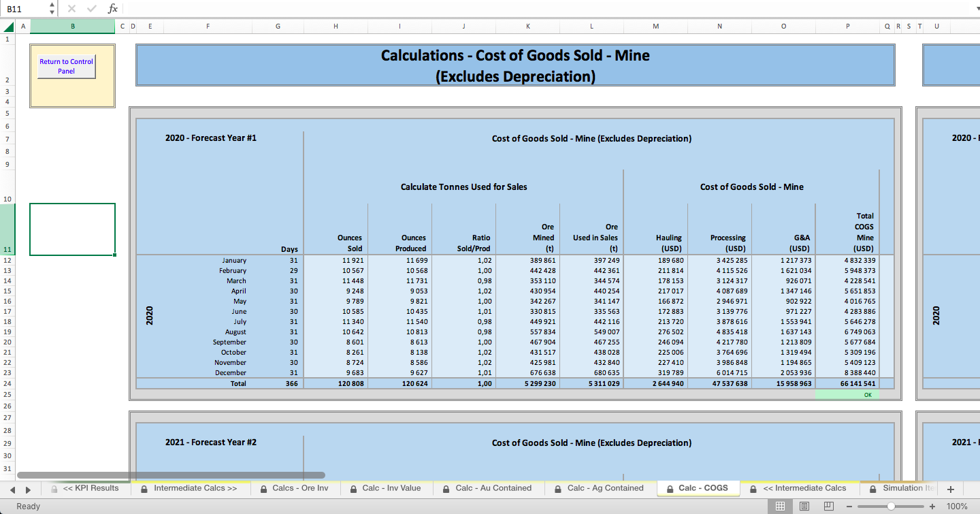Image resolution: width=980 pixels, height=514 pixels.
Task: Go to the previous sheet arrow
Action: (12, 489)
